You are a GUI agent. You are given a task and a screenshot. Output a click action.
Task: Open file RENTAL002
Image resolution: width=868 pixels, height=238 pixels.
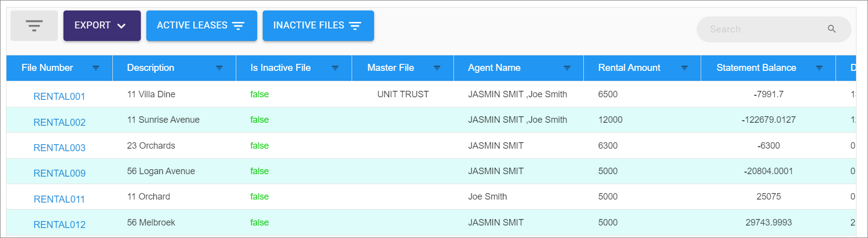(x=59, y=122)
